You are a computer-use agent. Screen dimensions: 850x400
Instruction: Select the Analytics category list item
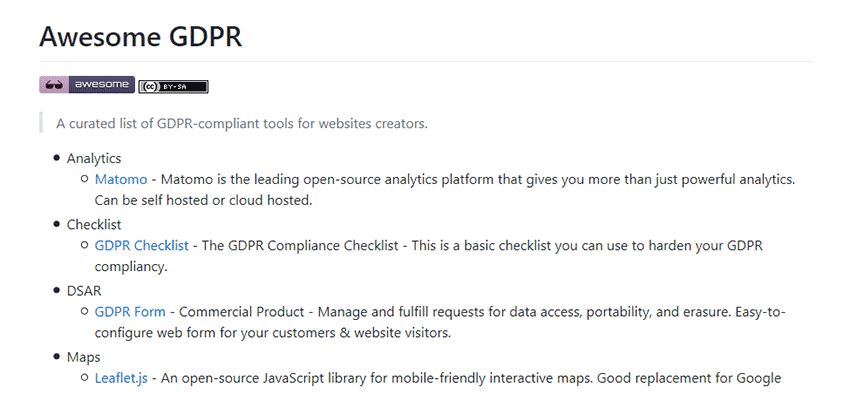click(94, 157)
